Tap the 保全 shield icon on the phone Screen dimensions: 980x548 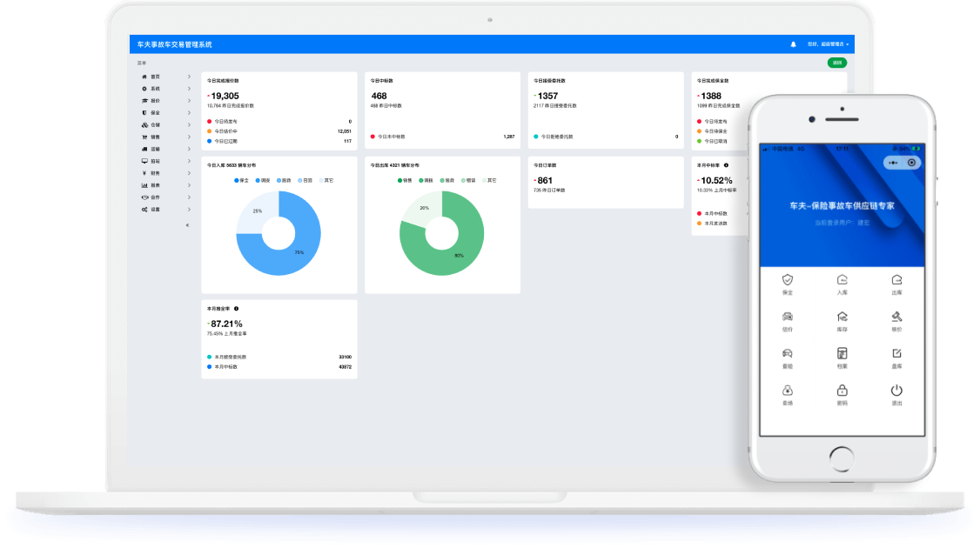tap(788, 280)
